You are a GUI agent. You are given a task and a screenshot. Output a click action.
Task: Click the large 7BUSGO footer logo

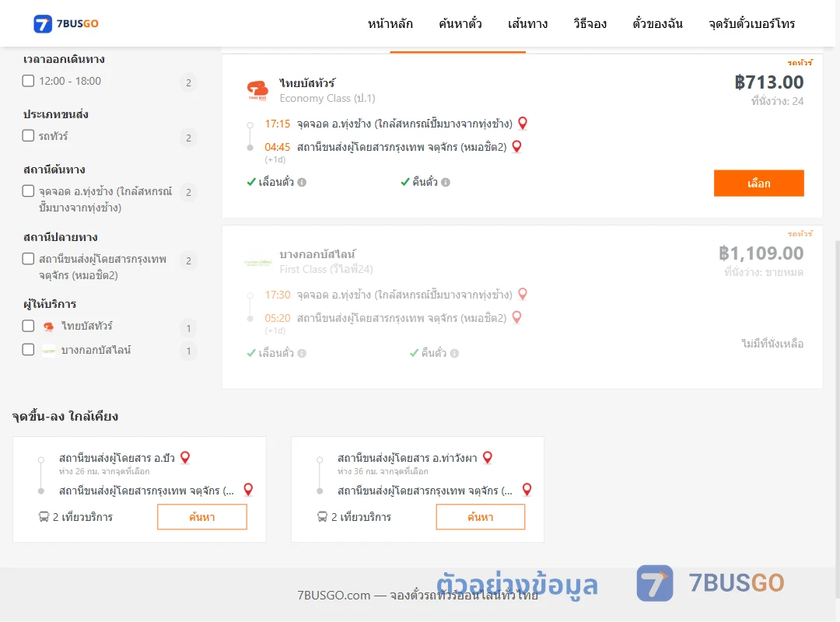point(710,583)
